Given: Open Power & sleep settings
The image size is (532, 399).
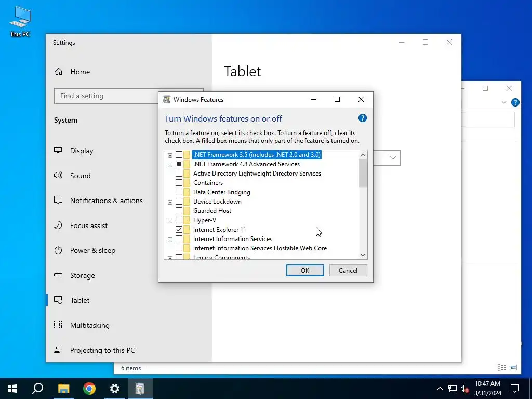Looking at the screenshot, I should [x=92, y=250].
